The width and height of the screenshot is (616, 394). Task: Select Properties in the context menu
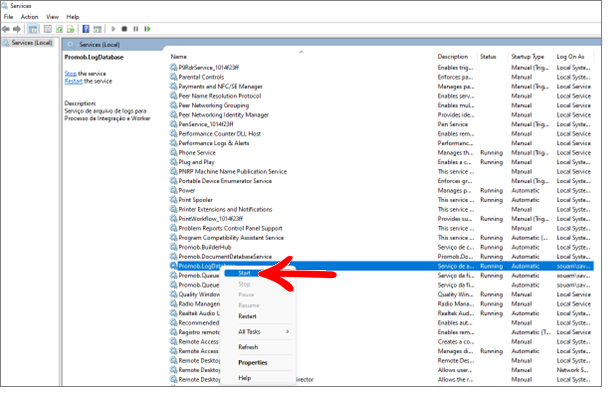[x=253, y=363]
